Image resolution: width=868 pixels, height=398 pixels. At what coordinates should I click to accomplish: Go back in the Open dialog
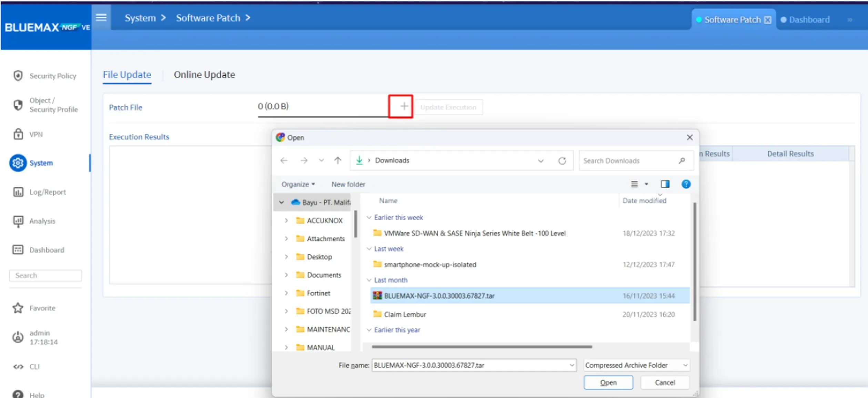pyautogui.click(x=284, y=160)
